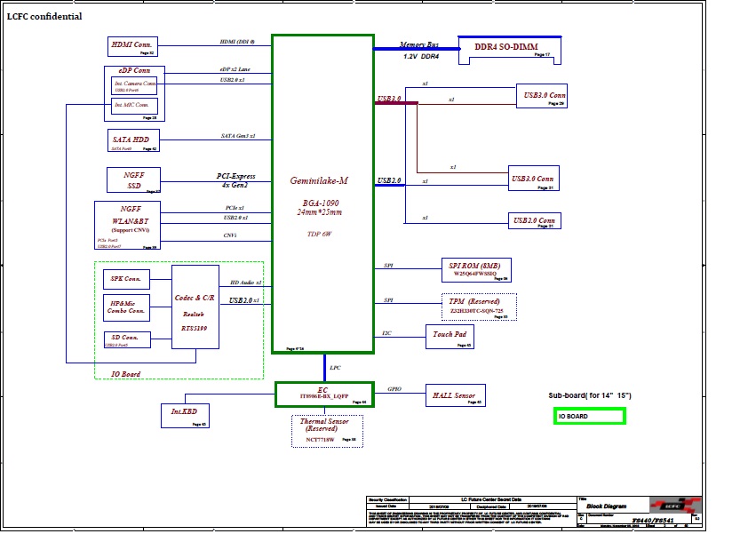The width and height of the screenshot is (756, 534).
Task: Select the SATA Gen3 x1 signal label
Action: (x=238, y=136)
